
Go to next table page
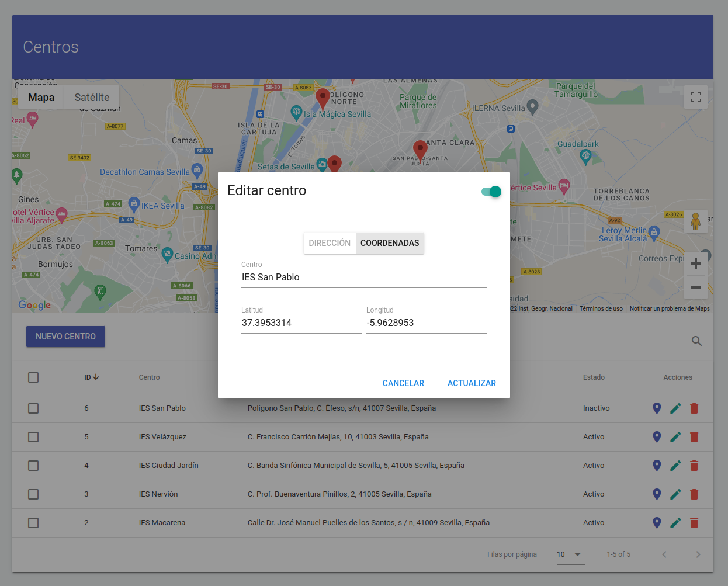click(698, 554)
